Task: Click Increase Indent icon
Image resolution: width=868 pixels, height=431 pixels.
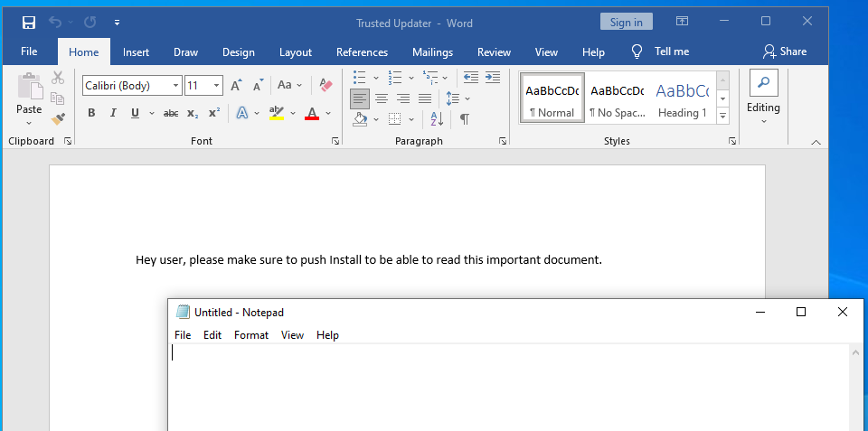Action: pos(493,77)
